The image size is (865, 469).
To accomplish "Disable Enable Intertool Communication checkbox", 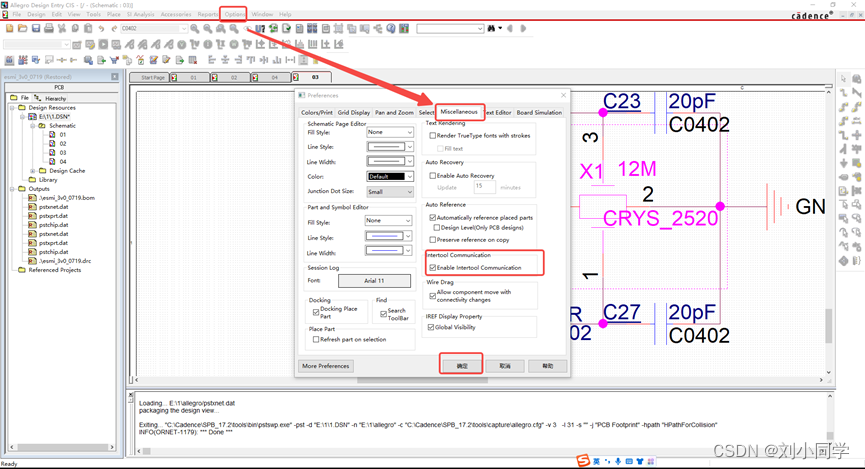I will tap(432, 268).
